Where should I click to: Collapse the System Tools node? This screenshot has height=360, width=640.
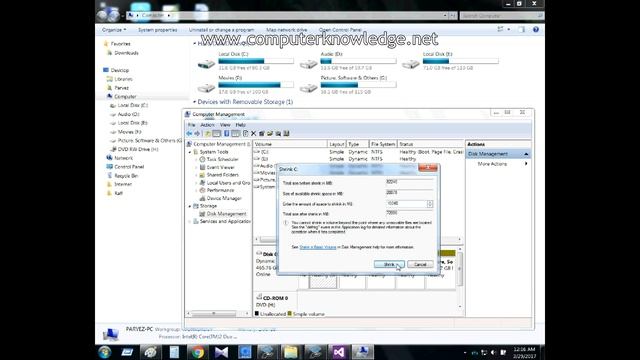pos(190,152)
